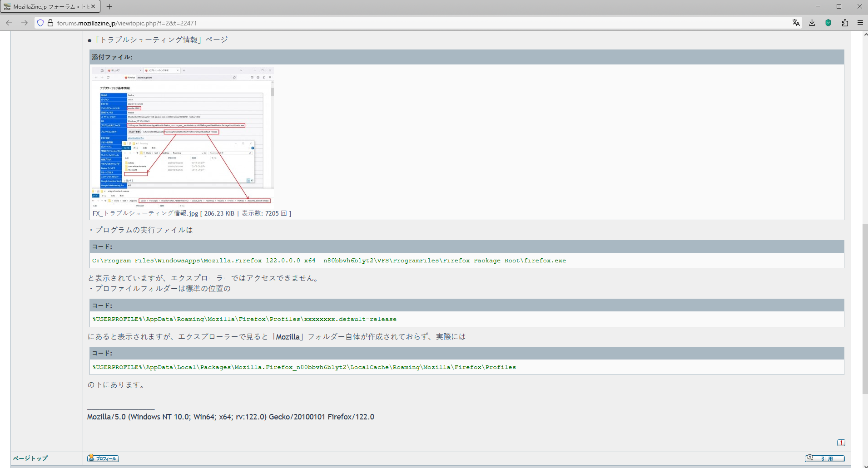Go forward to the next page
The height and width of the screenshot is (468, 868).
click(x=25, y=23)
